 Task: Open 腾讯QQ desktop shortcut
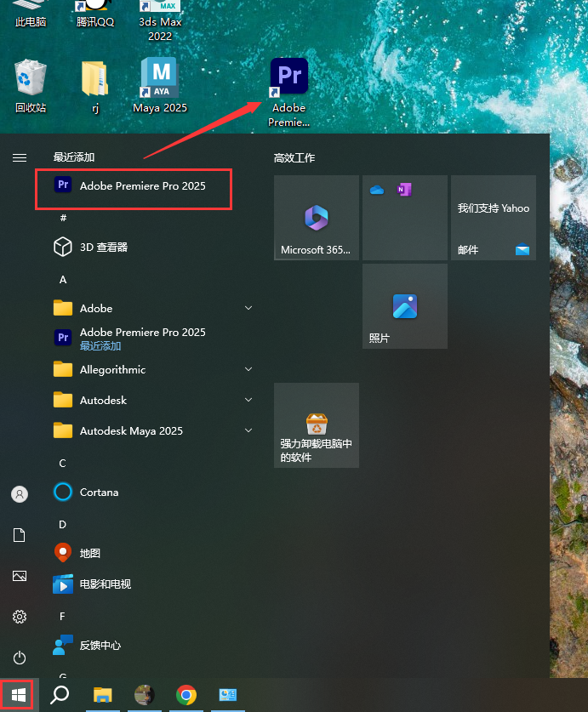click(x=95, y=14)
